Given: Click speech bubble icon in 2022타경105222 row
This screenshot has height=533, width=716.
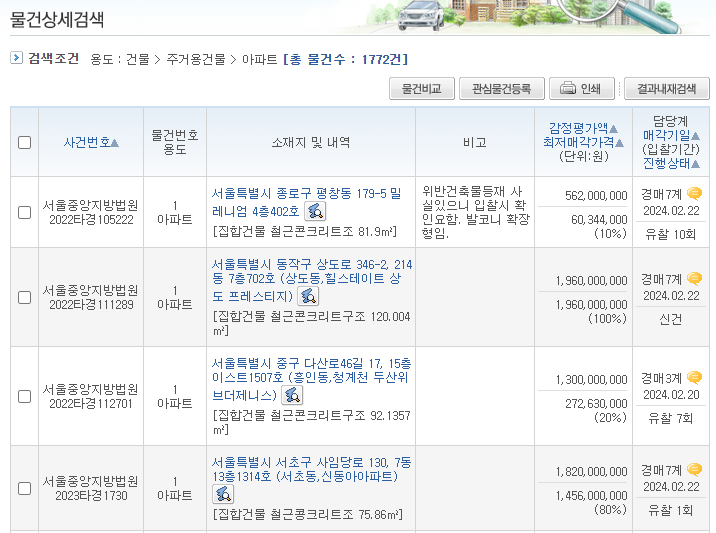Looking at the screenshot, I should tap(695, 194).
